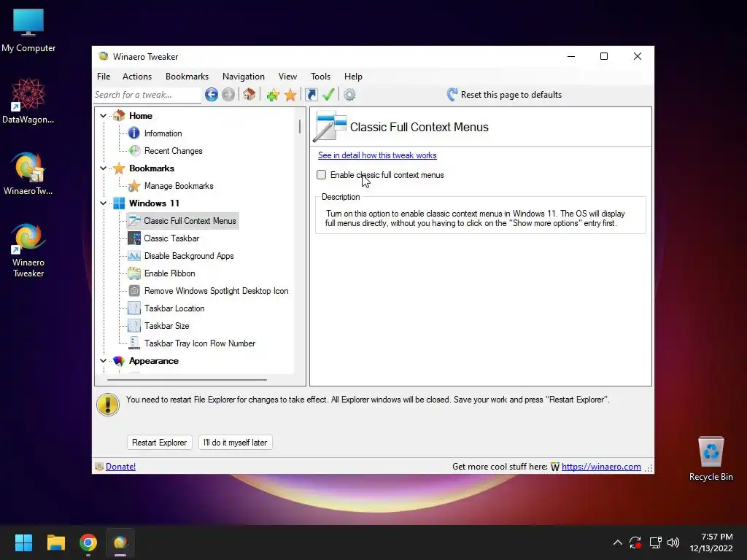Open settings via gear toolbar icon
The height and width of the screenshot is (560, 747).
(349, 95)
